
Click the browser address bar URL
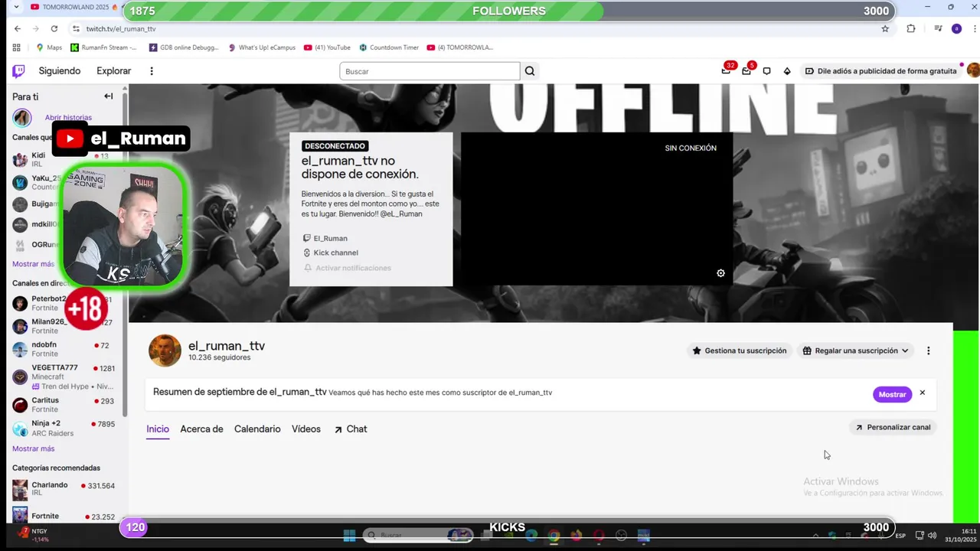click(x=121, y=29)
